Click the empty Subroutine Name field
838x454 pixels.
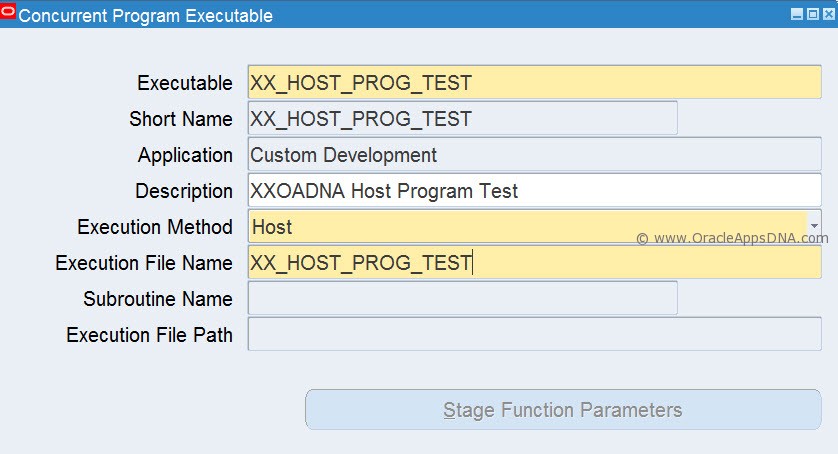tap(463, 298)
